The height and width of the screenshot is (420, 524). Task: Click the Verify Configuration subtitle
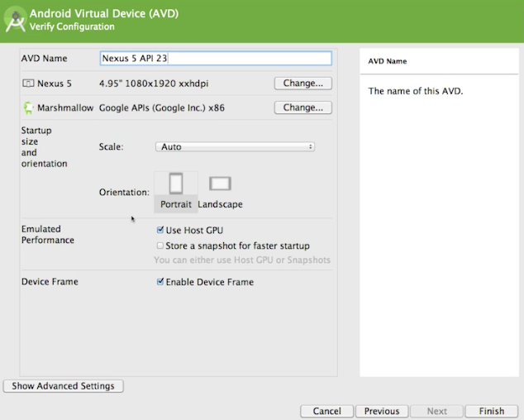[72, 26]
